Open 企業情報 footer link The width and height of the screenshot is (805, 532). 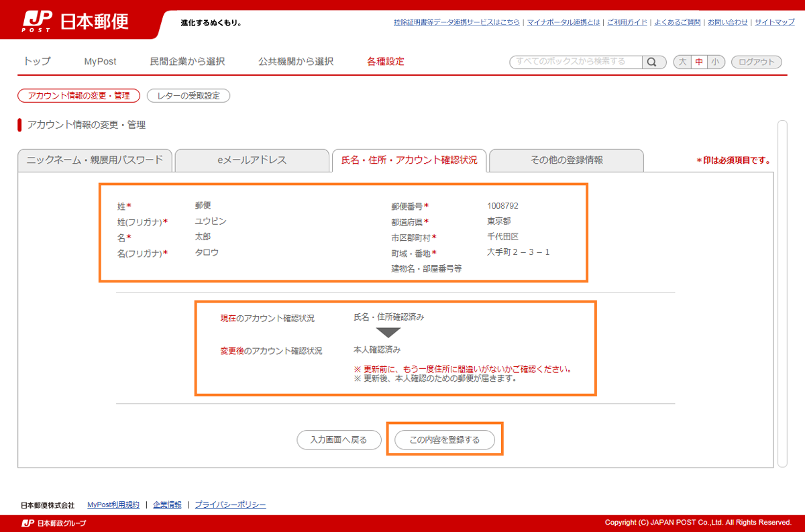pos(167,504)
